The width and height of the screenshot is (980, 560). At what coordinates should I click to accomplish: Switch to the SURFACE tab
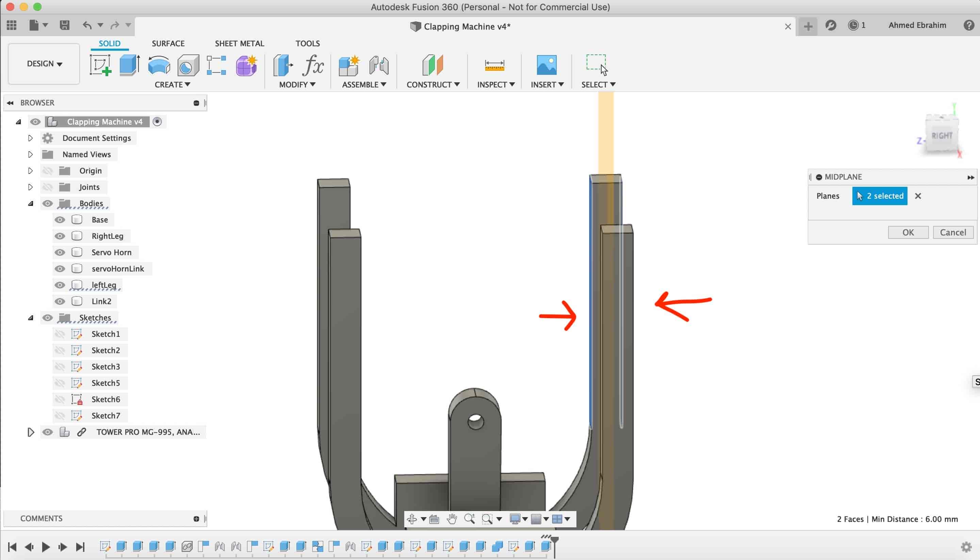(168, 44)
